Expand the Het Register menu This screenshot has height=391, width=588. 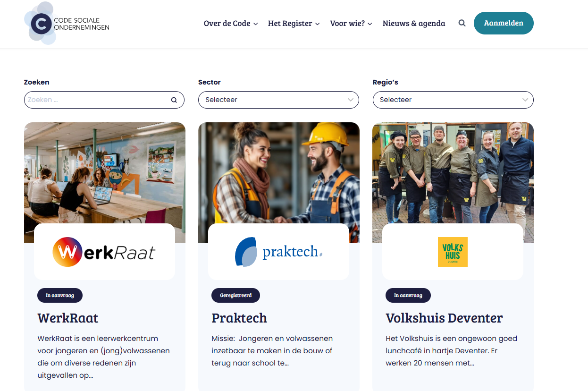(294, 23)
